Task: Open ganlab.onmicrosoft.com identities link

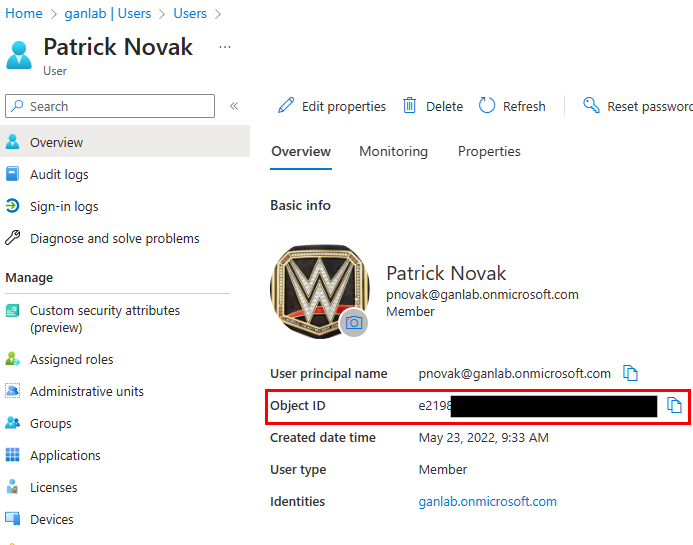Action: point(487,501)
